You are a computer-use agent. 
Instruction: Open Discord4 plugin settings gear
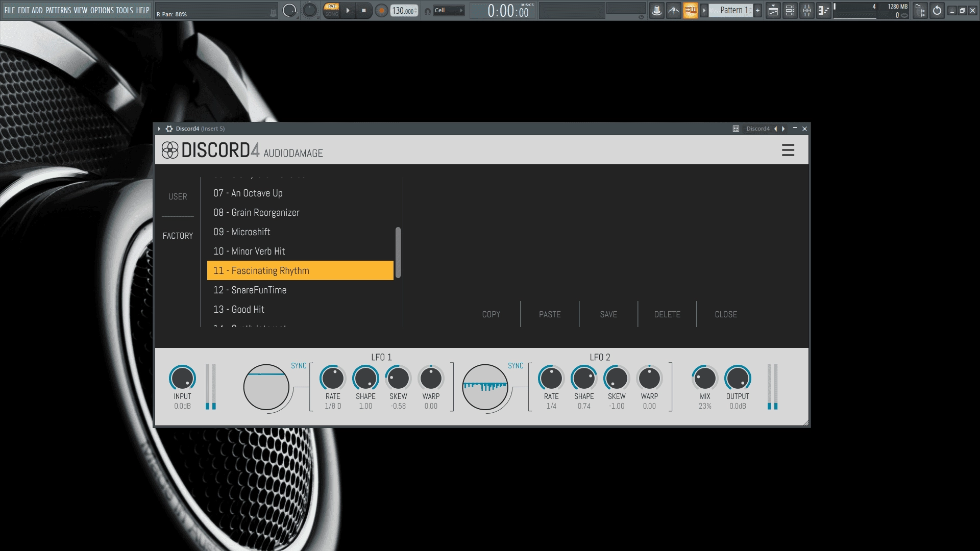point(169,129)
